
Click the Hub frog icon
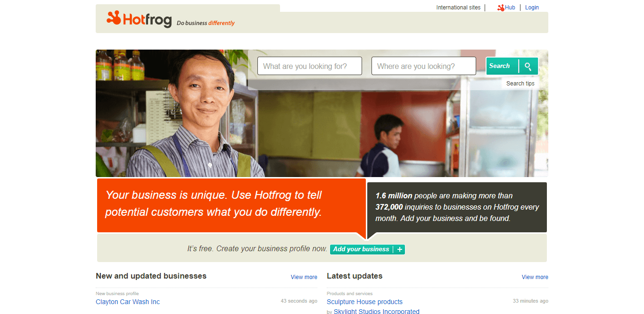(x=501, y=8)
